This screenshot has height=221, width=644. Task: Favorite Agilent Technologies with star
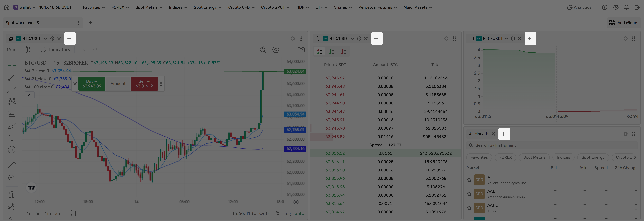tap(469, 180)
